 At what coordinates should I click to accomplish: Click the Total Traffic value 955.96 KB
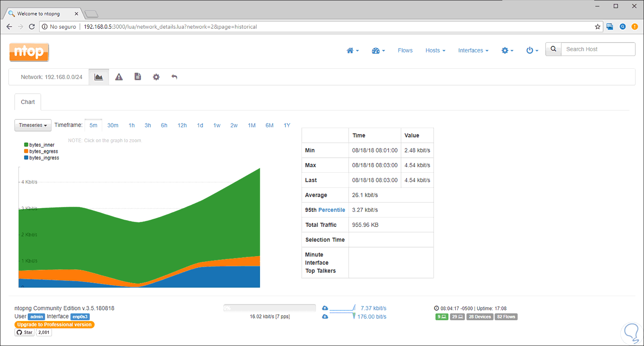[x=365, y=225]
